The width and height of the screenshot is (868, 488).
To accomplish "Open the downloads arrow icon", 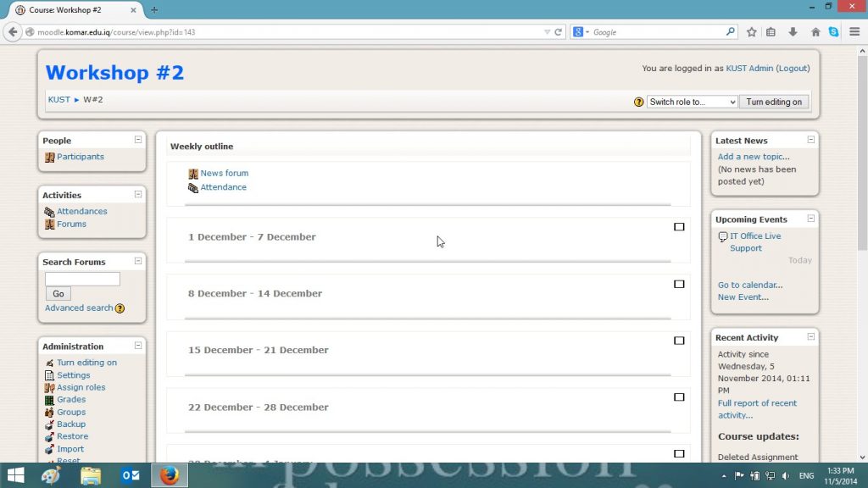I will point(793,32).
